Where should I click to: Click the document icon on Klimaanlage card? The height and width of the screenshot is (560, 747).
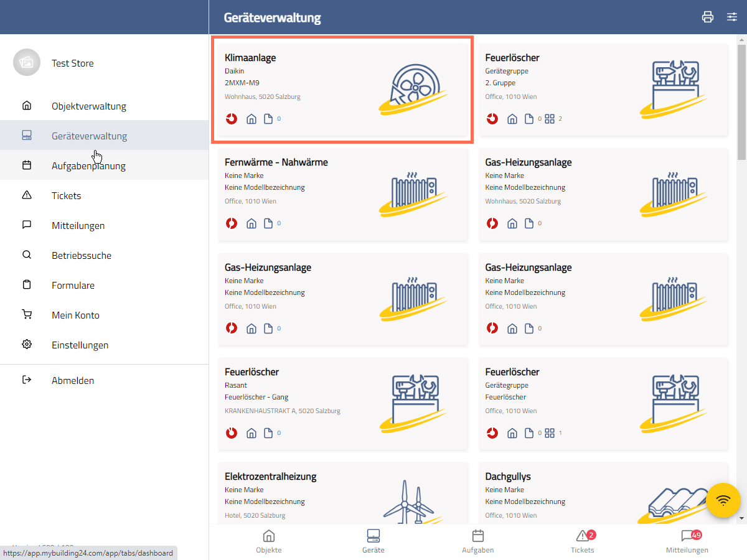(x=268, y=119)
